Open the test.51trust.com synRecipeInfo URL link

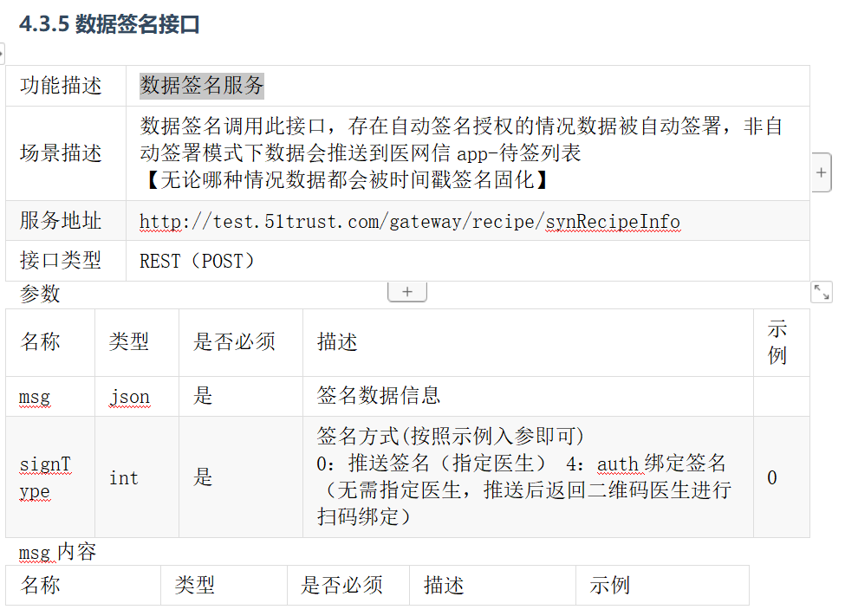409,221
